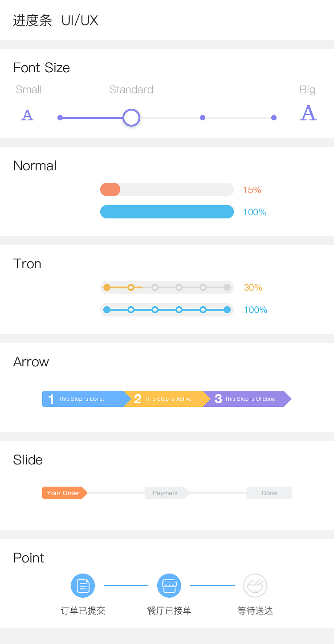Click first node on blue Tron bar

click(x=107, y=310)
